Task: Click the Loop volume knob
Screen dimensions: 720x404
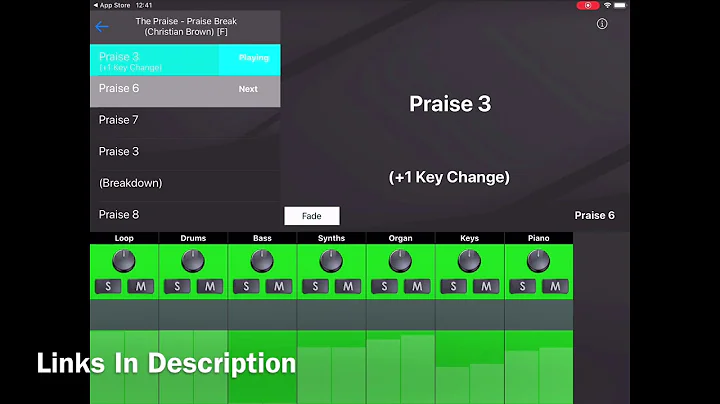Action: 124,261
